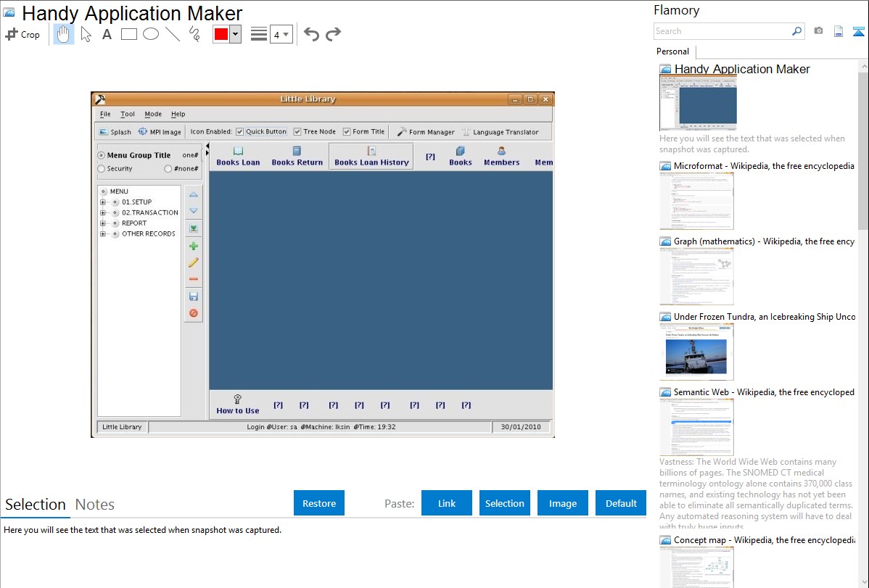Screen dimensions: 869x588
Task: Click the floppy disk save icon
Action: [194, 297]
